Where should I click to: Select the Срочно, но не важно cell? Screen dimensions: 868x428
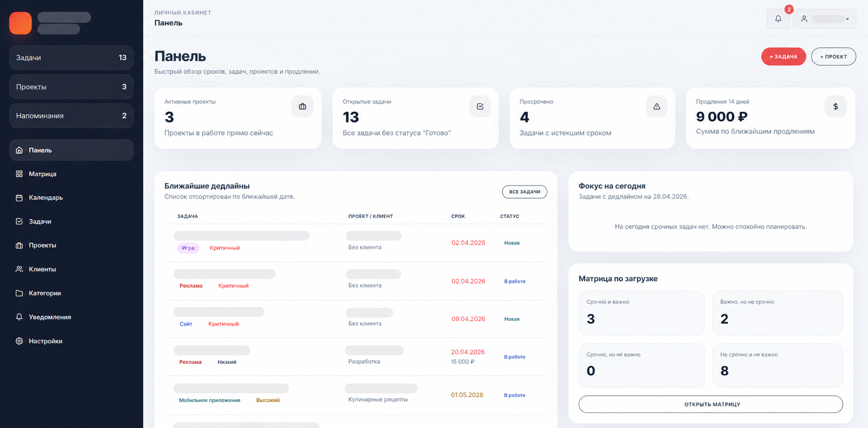(641, 365)
